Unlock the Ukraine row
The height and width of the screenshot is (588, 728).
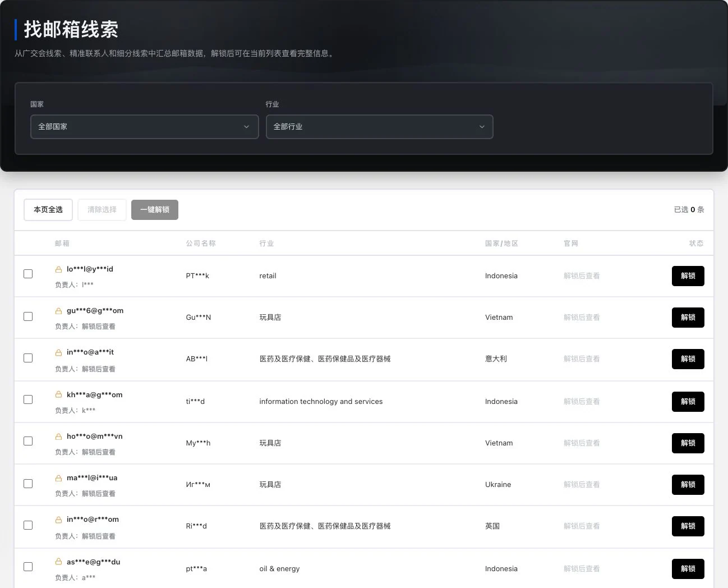click(x=688, y=485)
